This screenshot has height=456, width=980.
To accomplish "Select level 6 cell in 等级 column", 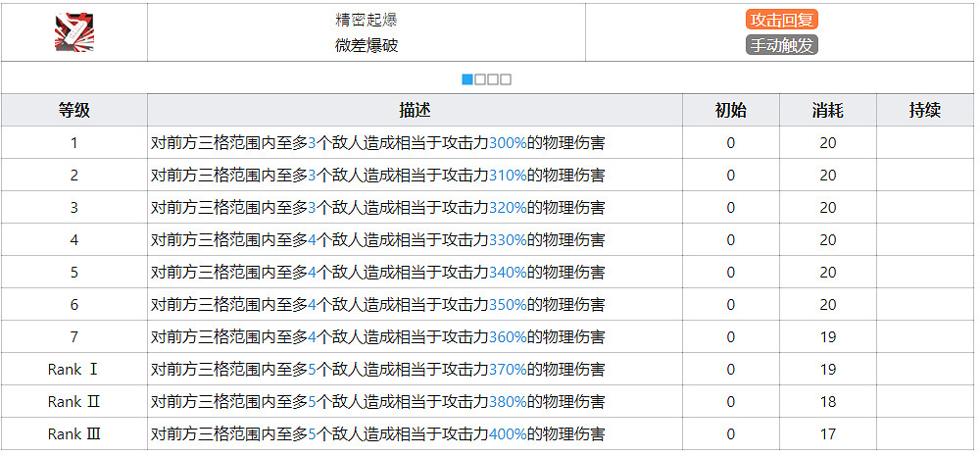I will tap(74, 305).
